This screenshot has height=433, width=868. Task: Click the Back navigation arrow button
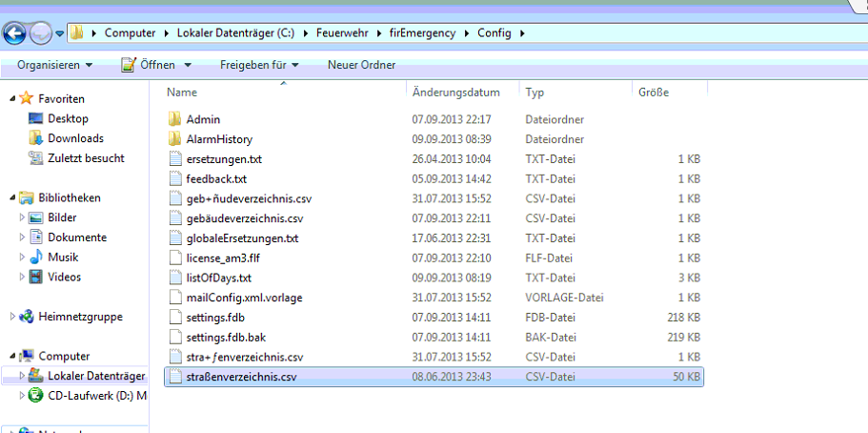tap(15, 33)
